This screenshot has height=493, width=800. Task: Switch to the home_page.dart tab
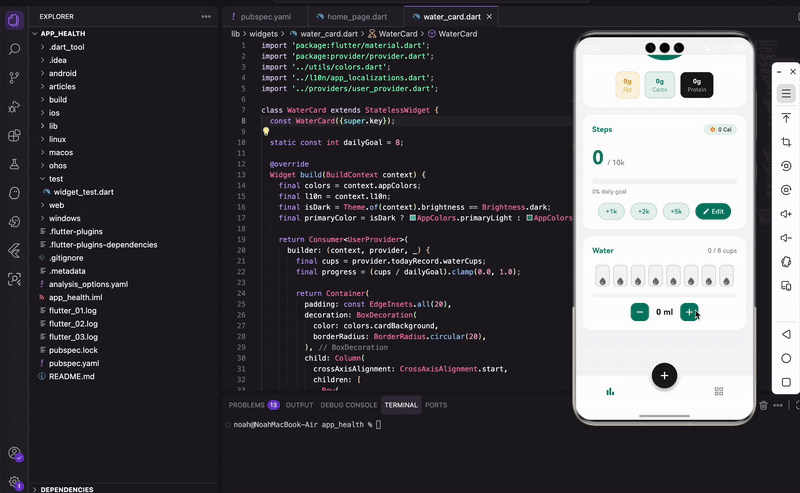coord(352,17)
